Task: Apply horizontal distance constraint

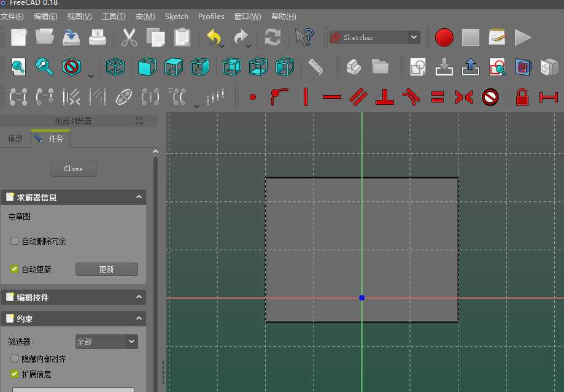Action: click(x=549, y=97)
